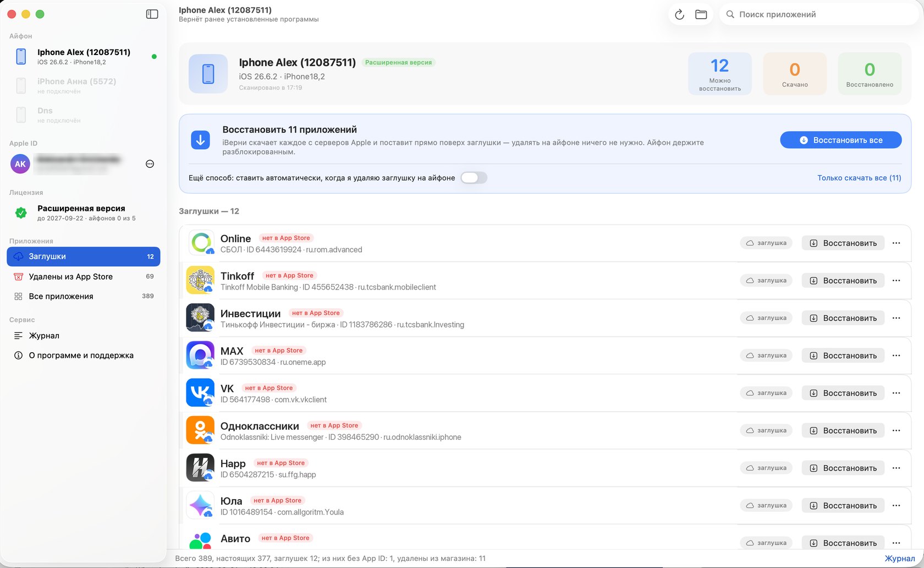Click the Apple ID options ellipsis

coord(150,164)
